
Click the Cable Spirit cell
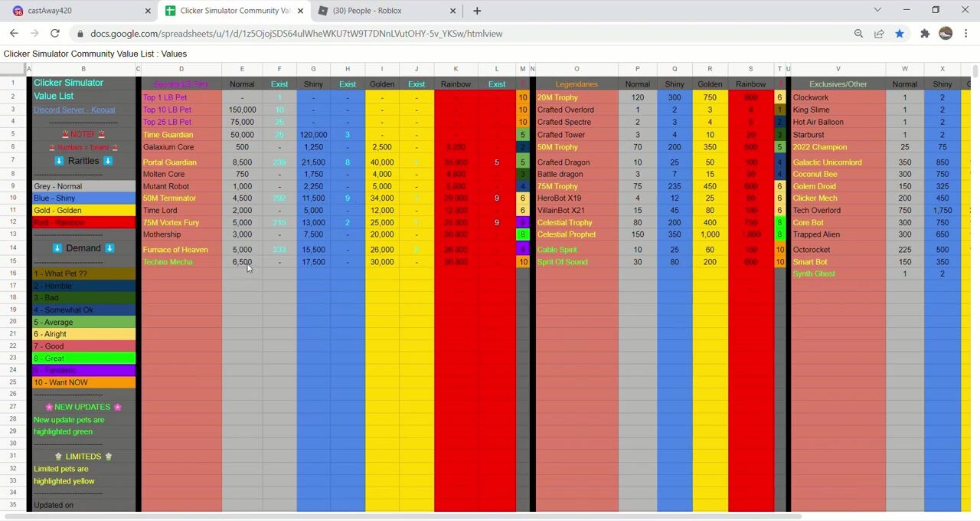pyautogui.click(x=577, y=249)
